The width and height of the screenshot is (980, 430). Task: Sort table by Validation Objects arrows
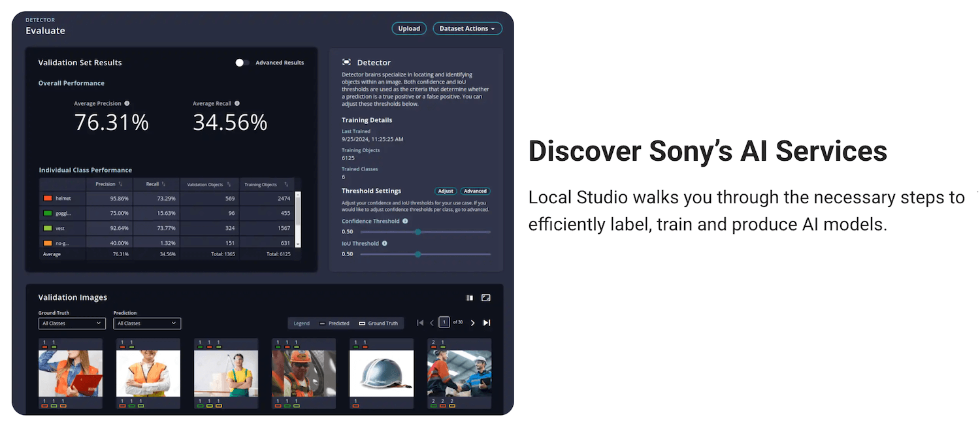tap(228, 184)
